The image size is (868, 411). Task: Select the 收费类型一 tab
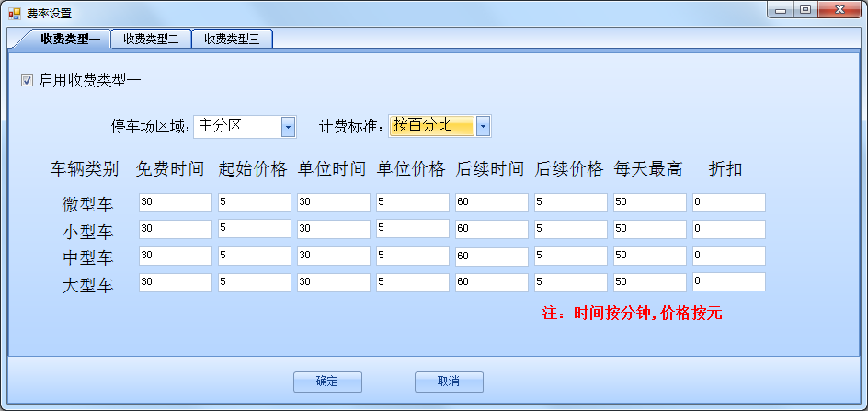[63, 39]
